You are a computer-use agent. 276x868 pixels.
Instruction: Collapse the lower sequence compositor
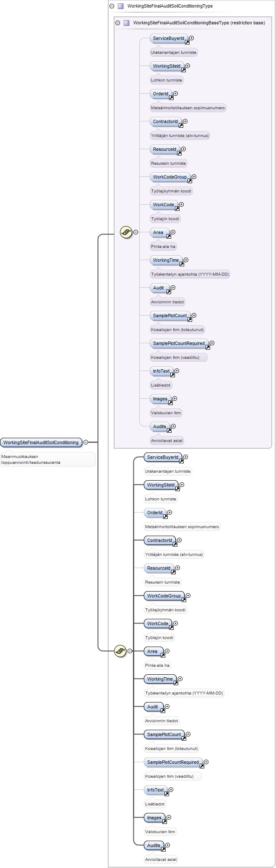coord(130,651)
